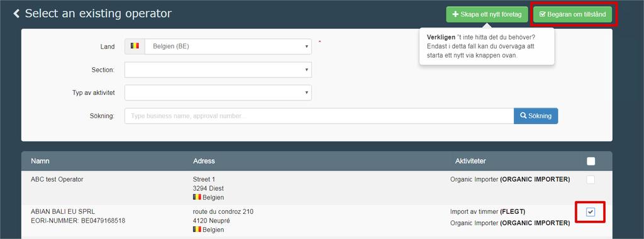Click the Adress column header

(204, 161)
